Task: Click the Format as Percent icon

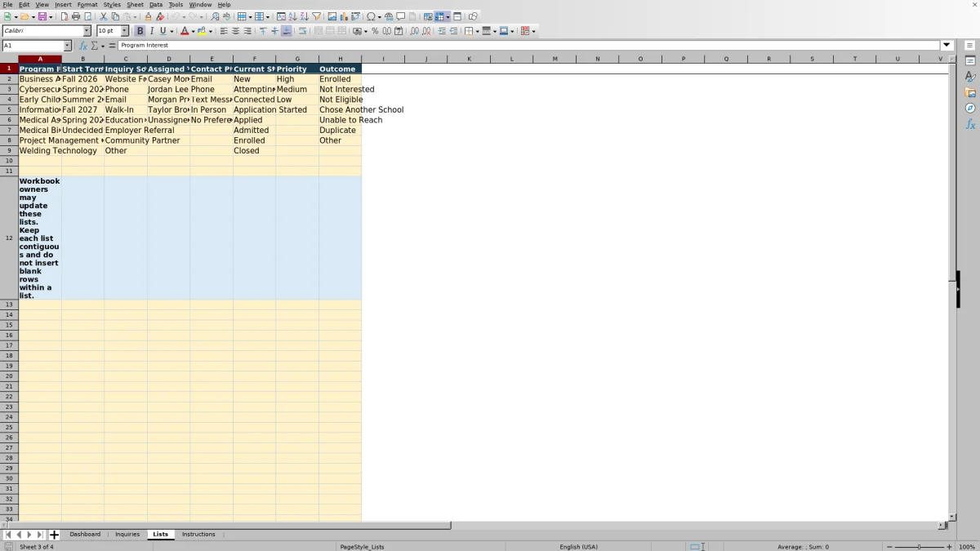Action: pyautogui.click(x=375, y=31)
